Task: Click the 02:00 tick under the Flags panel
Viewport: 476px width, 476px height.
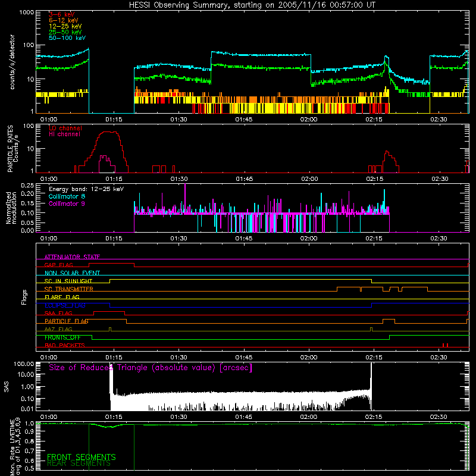Action: (x=309, y=358)
